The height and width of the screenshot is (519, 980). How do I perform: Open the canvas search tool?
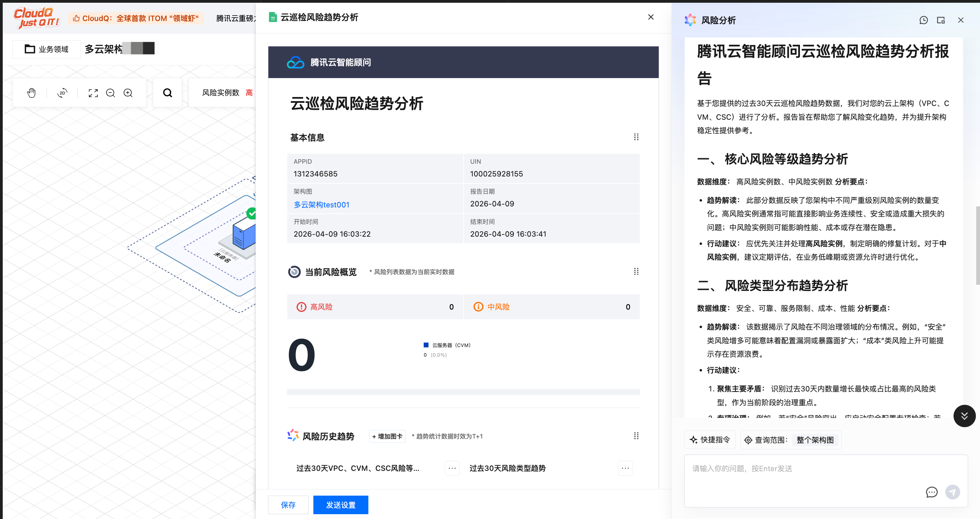tap(167, 93)
